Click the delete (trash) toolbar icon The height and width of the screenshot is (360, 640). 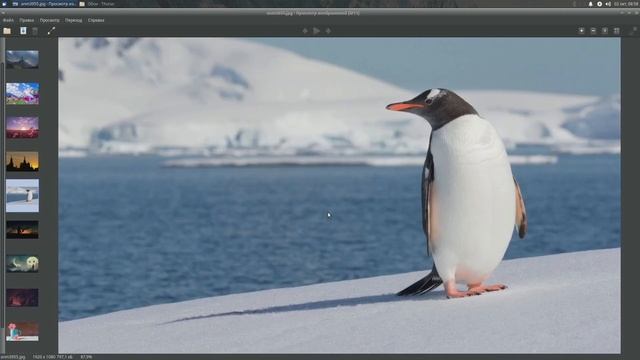click(35, 31)
